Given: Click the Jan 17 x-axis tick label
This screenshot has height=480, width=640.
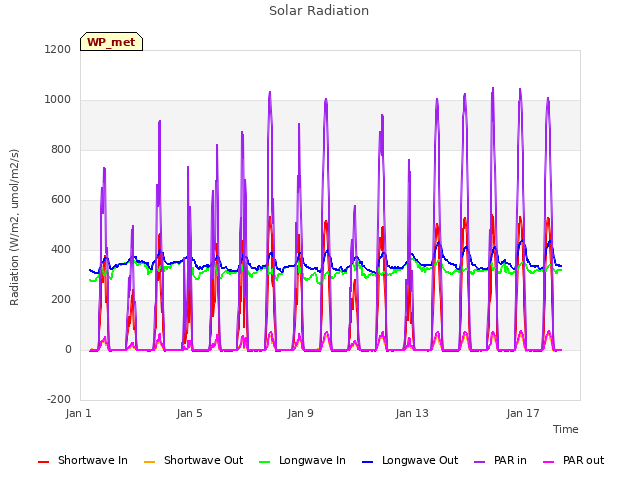Looking at the screenshot, I should point(523,413).
